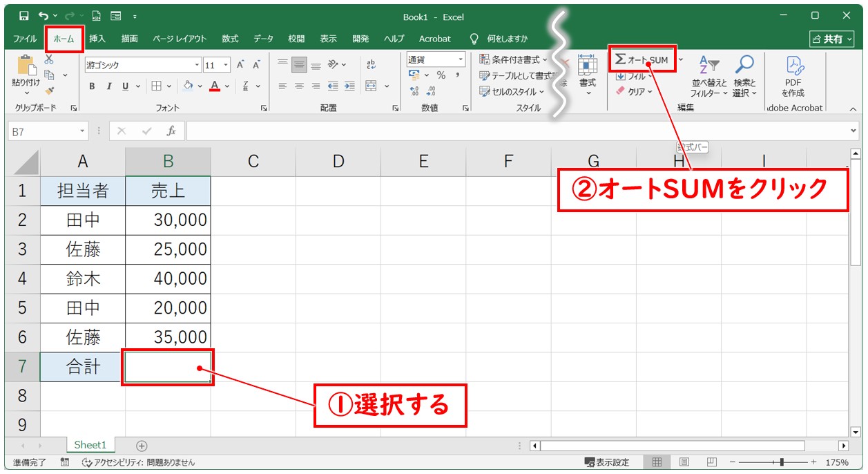
Task: Switch to Page Layout view in status bar
Action: [684, 462]
